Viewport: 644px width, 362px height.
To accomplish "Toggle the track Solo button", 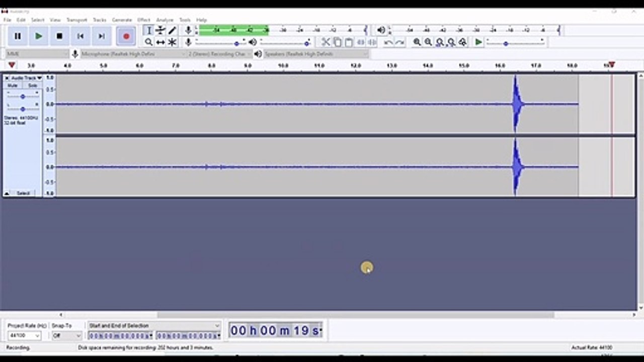I will [32, 85].
